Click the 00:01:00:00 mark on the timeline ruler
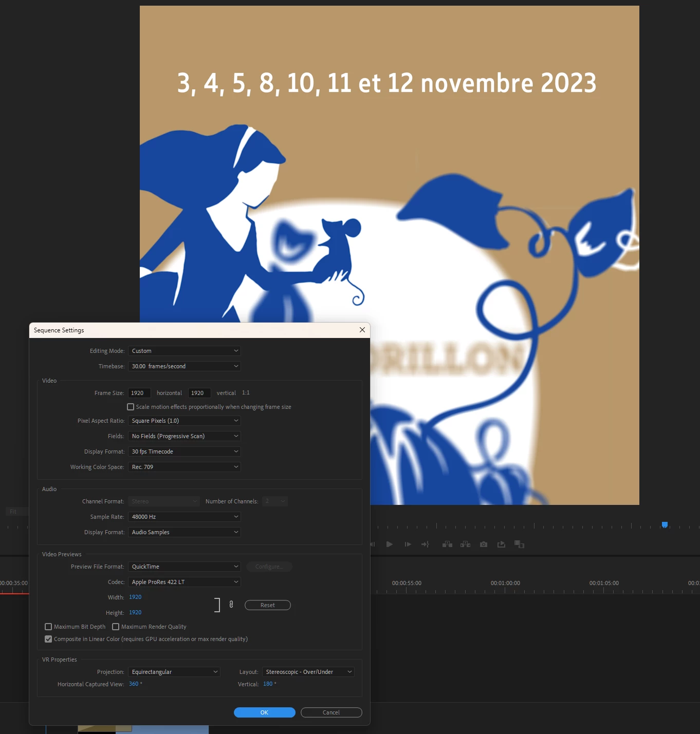The width and height of the screenshot is (700, 734). tap(505, 583)
